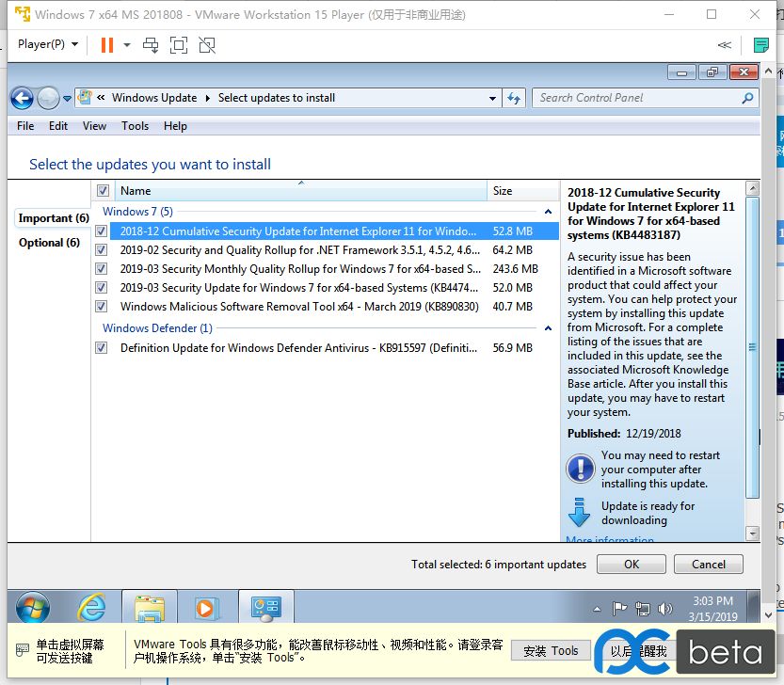The image size is (784, 685).
Task: Launch Internet Explorer from the taskbar
Action: [92, 607]
